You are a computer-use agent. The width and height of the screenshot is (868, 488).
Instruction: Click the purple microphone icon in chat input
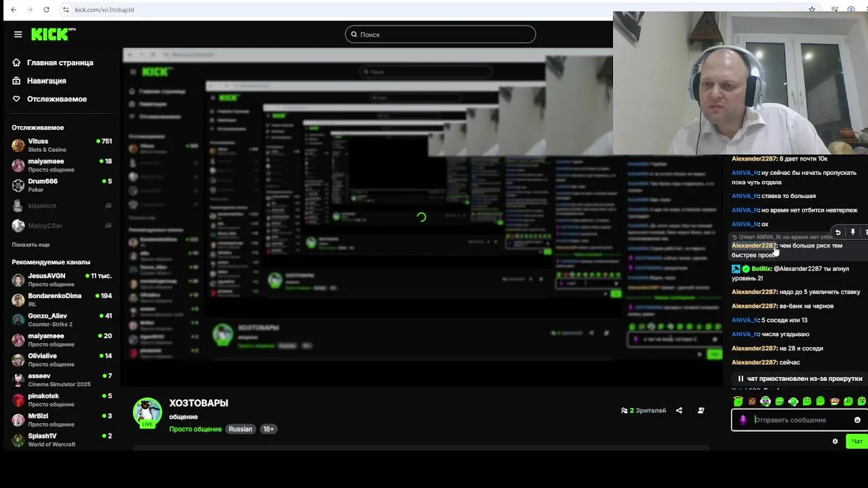(x=743, y=420)
